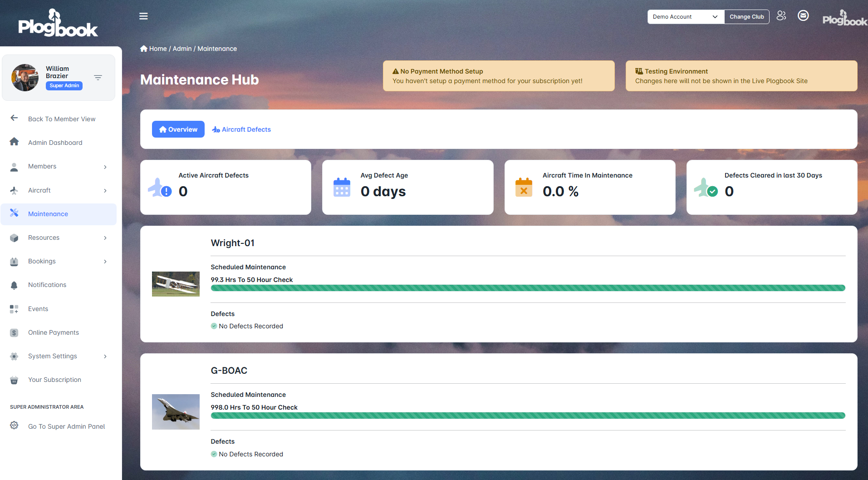Click the Super Admin Panel gear icon
Viewport: 868px width, 480px height.
14,426
